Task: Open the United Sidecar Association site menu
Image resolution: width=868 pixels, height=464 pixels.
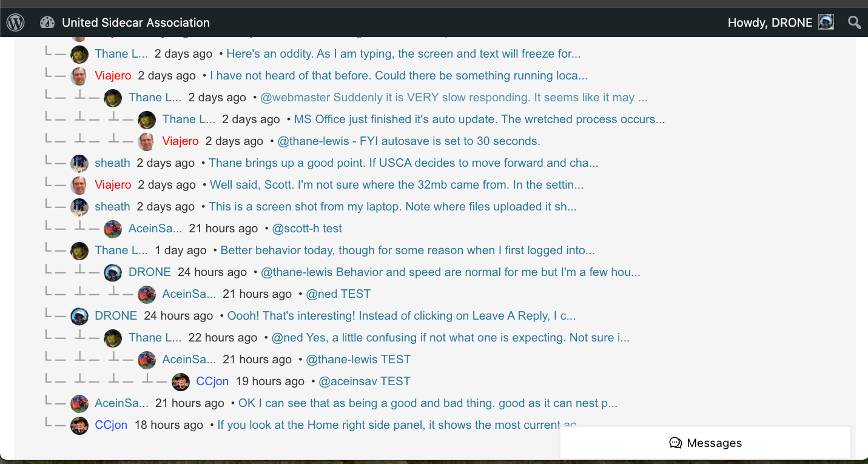Action: coord(136,22)
